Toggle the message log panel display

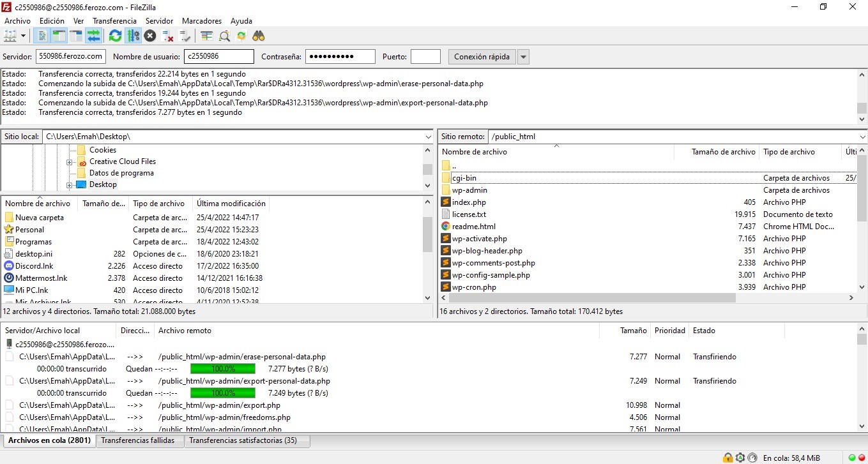[x=42, y=36]
